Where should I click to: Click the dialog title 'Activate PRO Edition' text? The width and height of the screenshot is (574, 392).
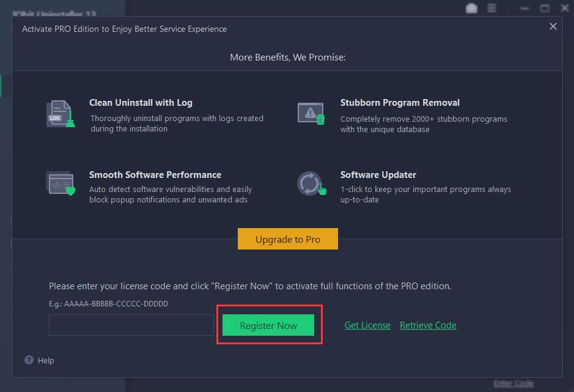[x=125, y=29]
